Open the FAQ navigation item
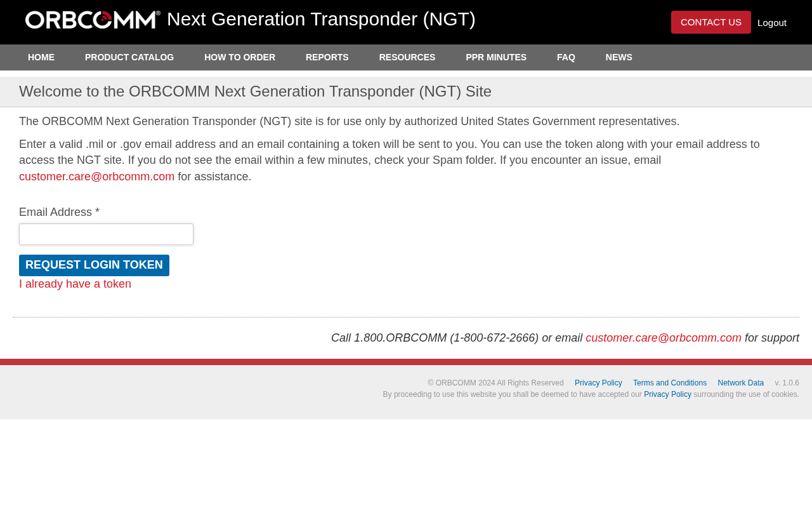 tap(566, 57)
